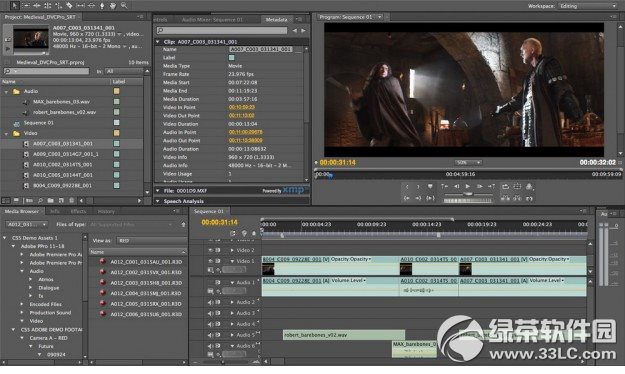Toggle Video 2 track eye visibility
This screenshot has width=625, height=374.
pos(211,250)
